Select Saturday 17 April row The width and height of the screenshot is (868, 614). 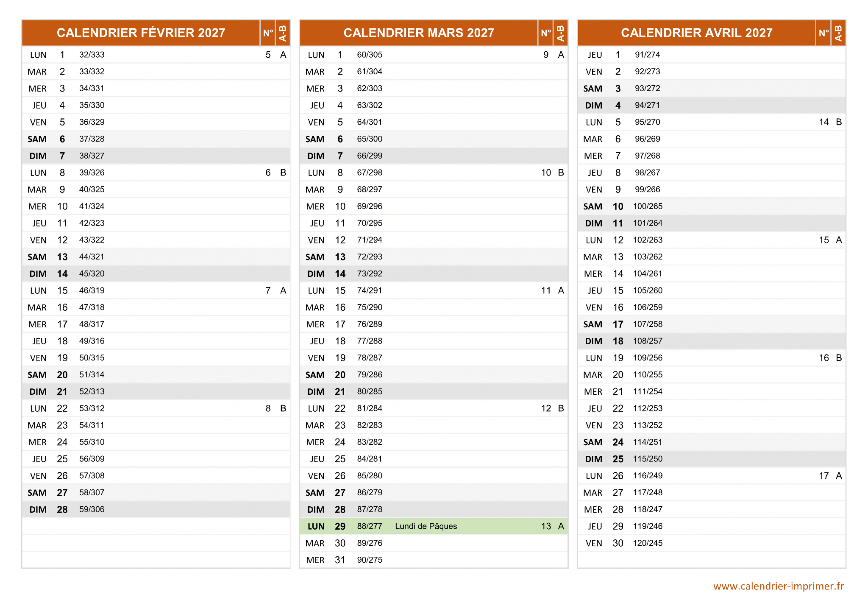(711, 324)
